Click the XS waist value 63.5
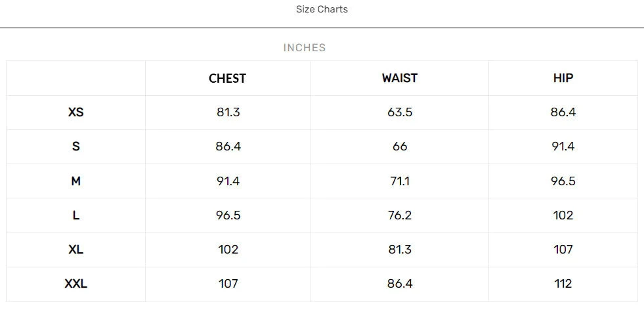The height and width of the screenshot is (314, 644). click(x=400, y=112)
